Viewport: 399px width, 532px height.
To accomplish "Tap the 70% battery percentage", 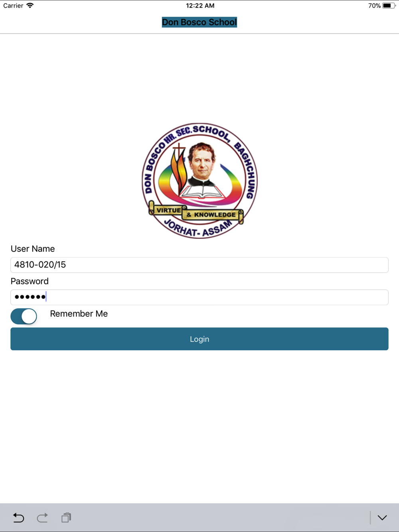I will tap(374, 6).
